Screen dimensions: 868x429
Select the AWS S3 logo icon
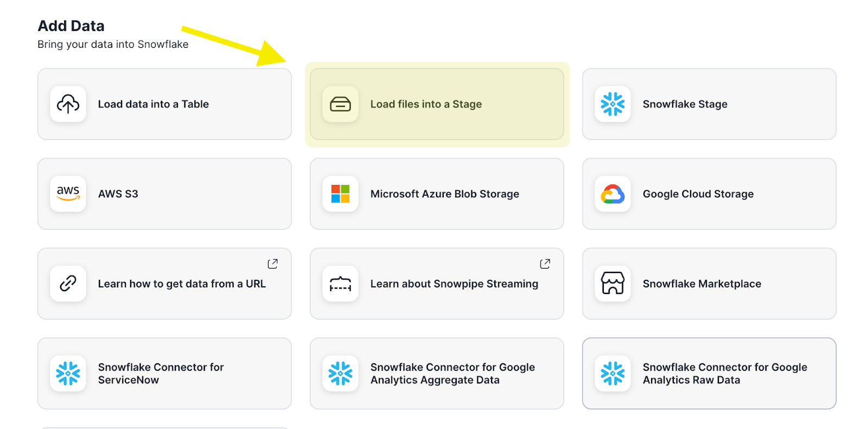pyautogui.click(x=67, y=194)
